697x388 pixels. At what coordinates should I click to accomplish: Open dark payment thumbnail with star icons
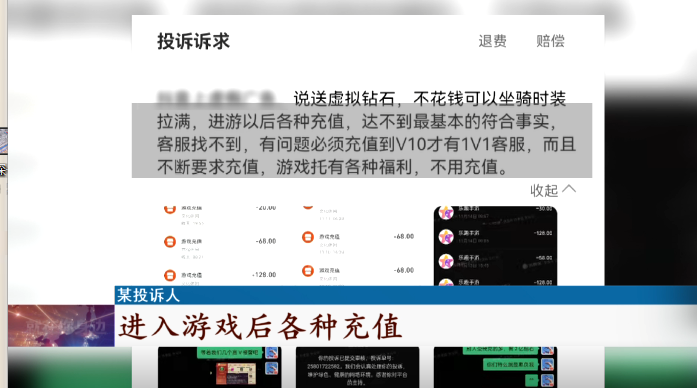tap(495, 246)
